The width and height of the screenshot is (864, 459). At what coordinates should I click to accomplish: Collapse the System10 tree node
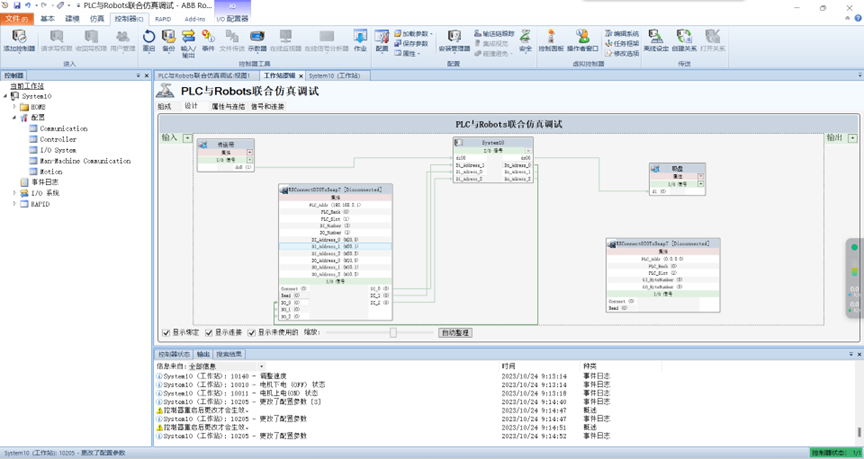[6, 96]
